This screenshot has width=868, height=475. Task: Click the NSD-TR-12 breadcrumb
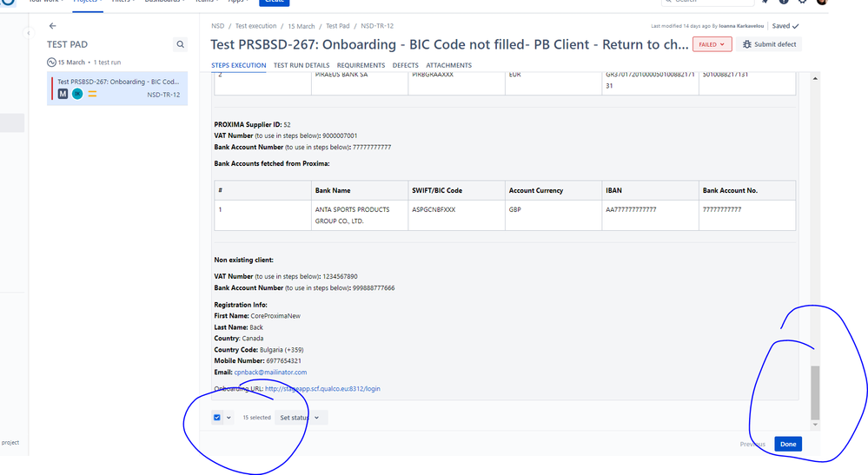(377, 26)
